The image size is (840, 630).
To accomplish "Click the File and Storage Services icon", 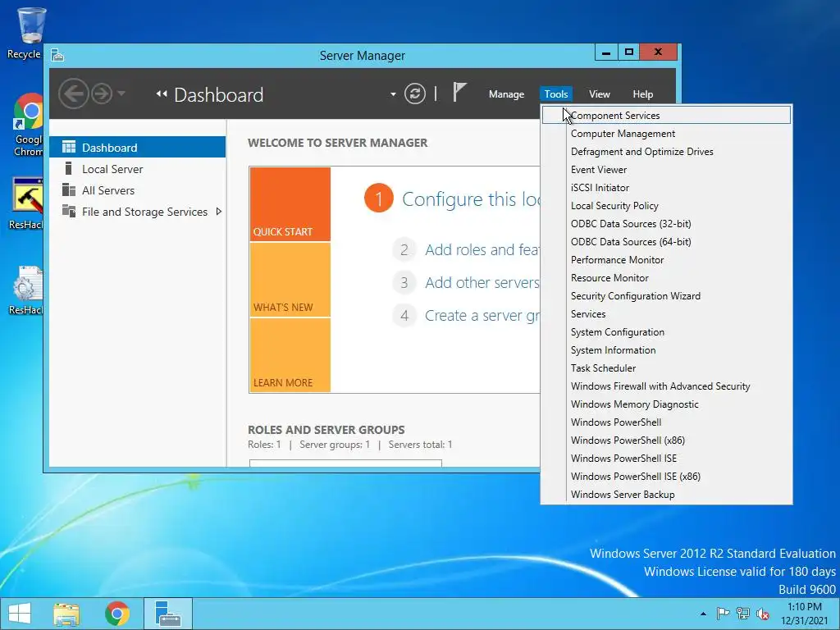I will 69,211.
